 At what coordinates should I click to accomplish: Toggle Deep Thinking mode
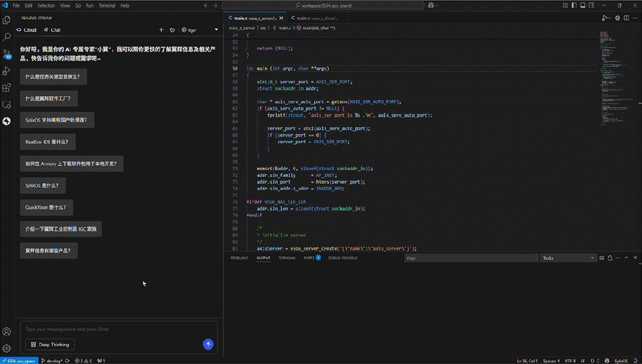tap(50, 345)
